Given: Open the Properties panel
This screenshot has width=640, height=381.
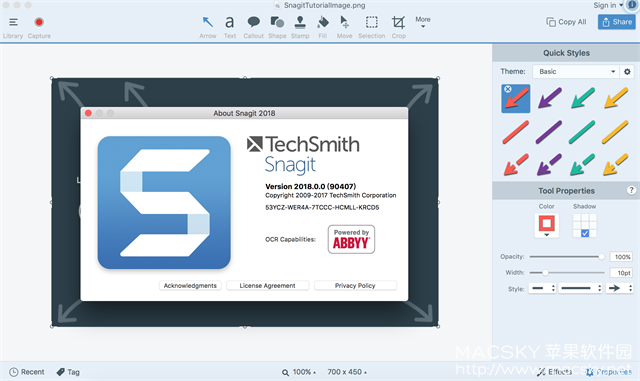Looking at the screenshot, I should [609, 372].
